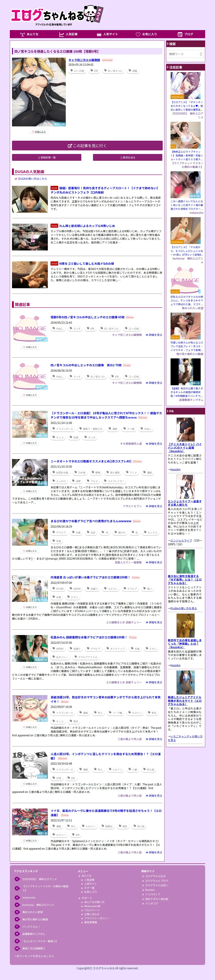Open 詳細を見る for the 2022/06/16 article

pos(154,562)
